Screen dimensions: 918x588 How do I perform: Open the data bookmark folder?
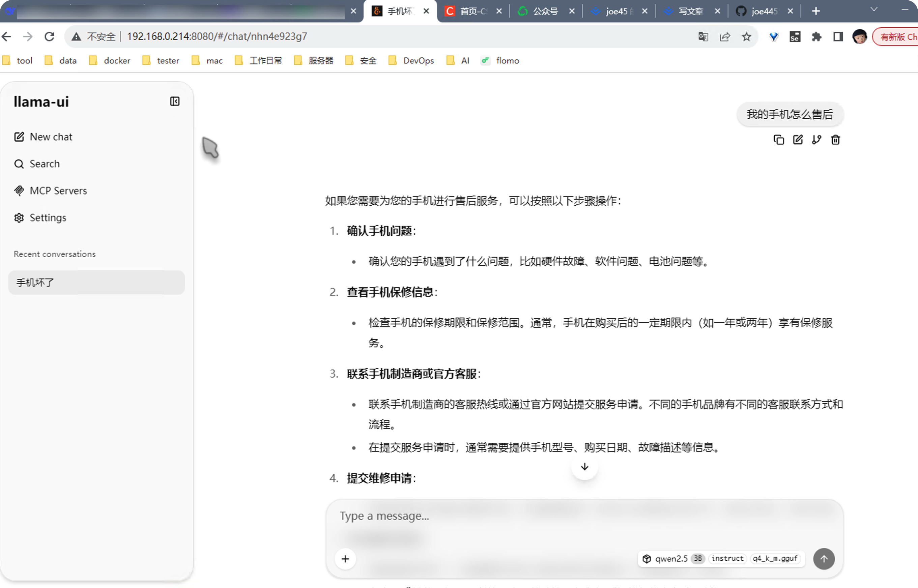click(x=61, y=60)
